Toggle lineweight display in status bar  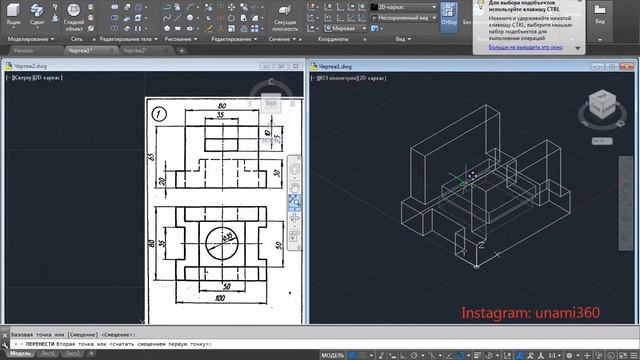pyautogui.click(x=477, y=356)
